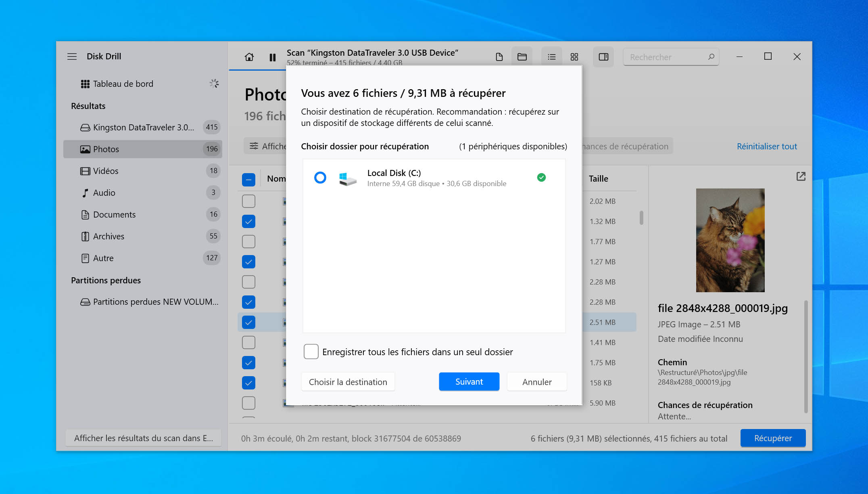
Task: Open Photos category in sidebar
Action: [143, 149]
